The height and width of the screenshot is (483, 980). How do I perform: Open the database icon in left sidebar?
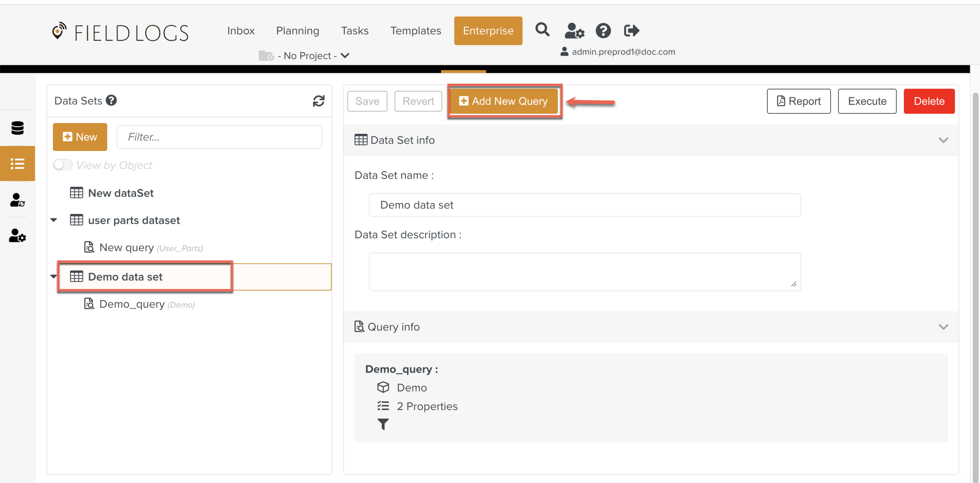[x=18, y=128]
